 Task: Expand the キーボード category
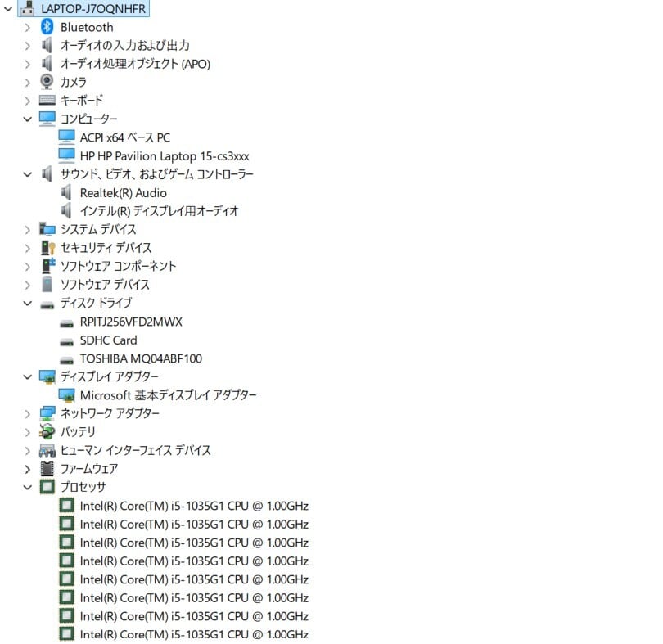[x=28, y=101]
